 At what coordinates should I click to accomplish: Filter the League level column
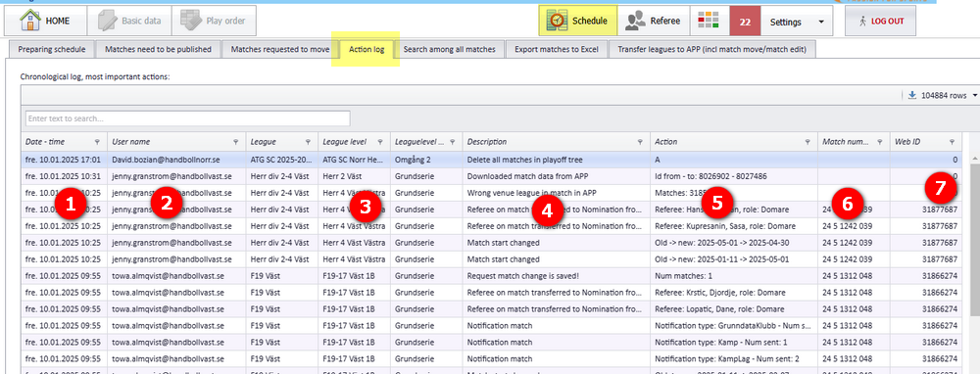380,142
